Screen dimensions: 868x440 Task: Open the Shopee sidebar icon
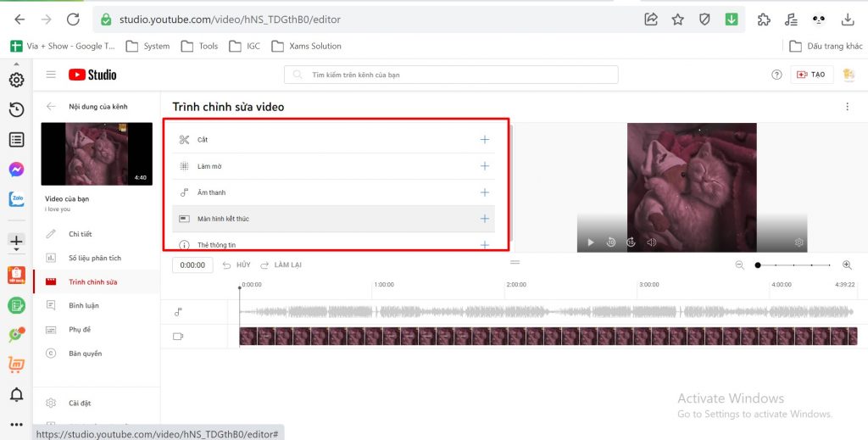(17, 275)
